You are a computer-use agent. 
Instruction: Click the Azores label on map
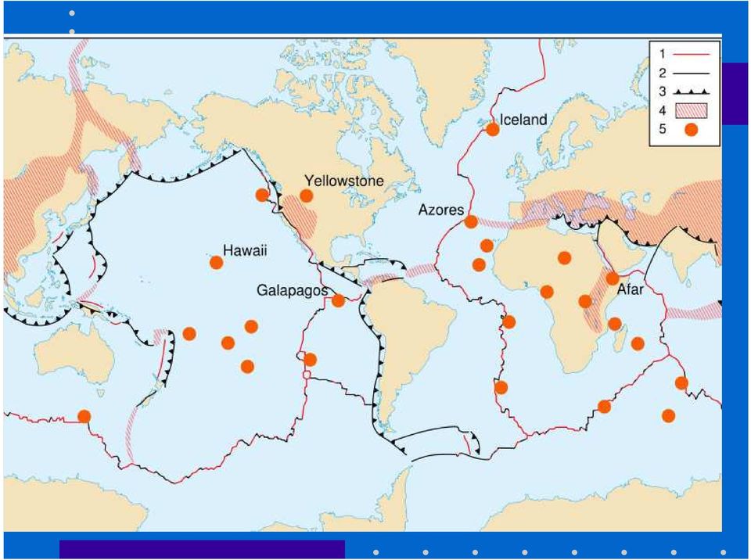coord(441,210)
